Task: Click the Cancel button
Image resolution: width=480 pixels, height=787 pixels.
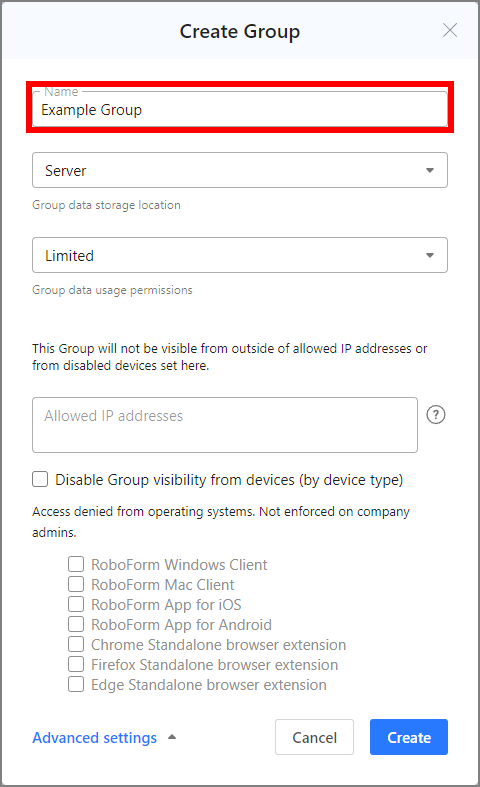Action: [314, 737]
